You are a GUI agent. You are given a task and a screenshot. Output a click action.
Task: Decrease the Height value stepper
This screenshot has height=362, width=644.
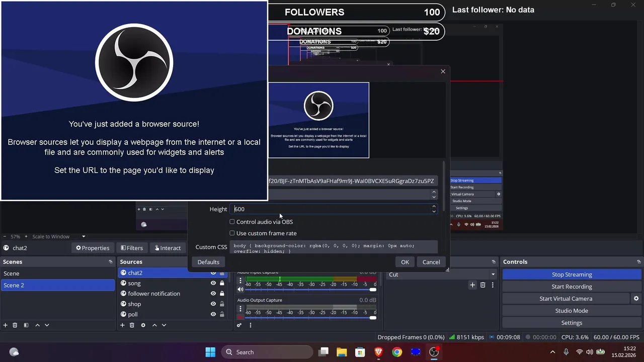(x=434, y=212)
